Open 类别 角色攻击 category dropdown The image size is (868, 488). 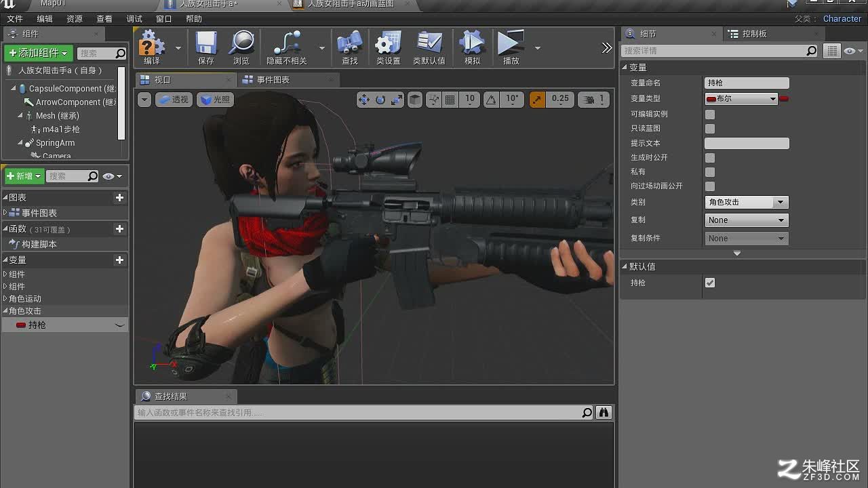[x=747, y=202]
